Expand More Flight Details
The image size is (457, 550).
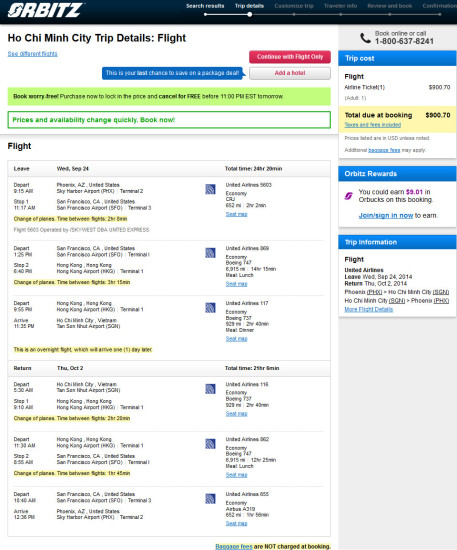[x=369, y=309]
